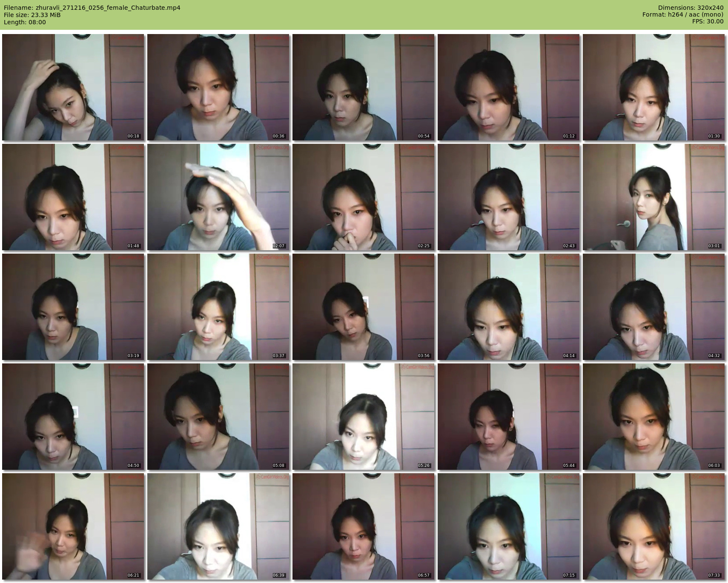Select the frame at 03:19
The image size is (728, 583).
(73, 307)
